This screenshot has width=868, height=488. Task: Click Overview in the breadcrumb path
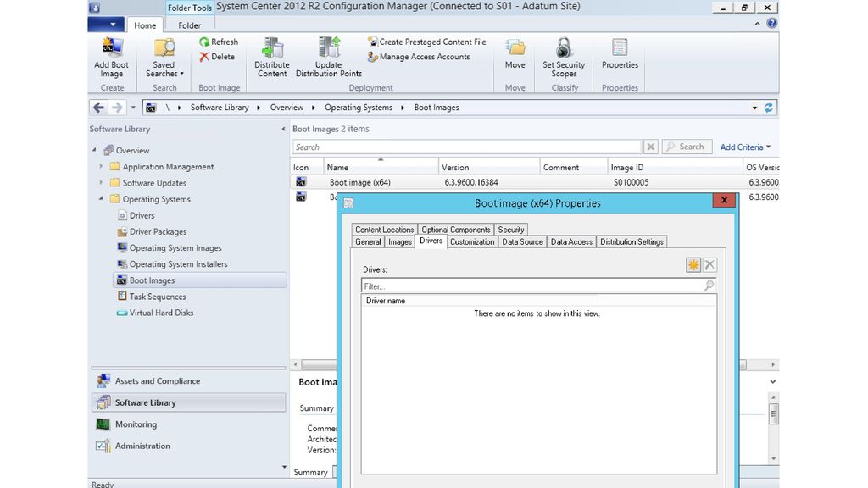(287, 108)
